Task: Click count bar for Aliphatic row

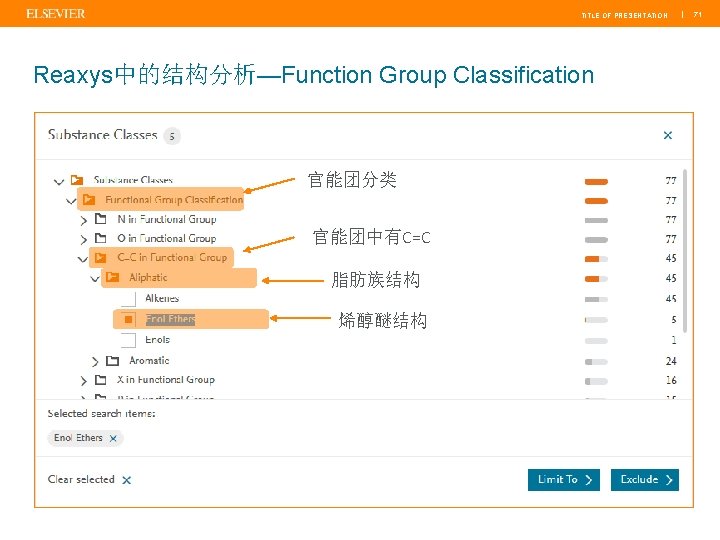Action: [596, 279]
